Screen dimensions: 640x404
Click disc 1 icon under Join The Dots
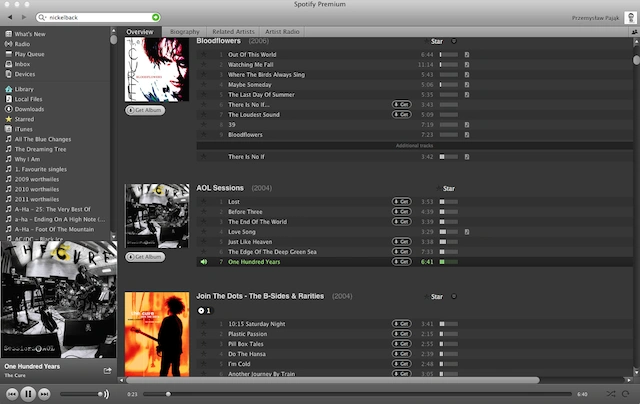[x=205, y=311]
